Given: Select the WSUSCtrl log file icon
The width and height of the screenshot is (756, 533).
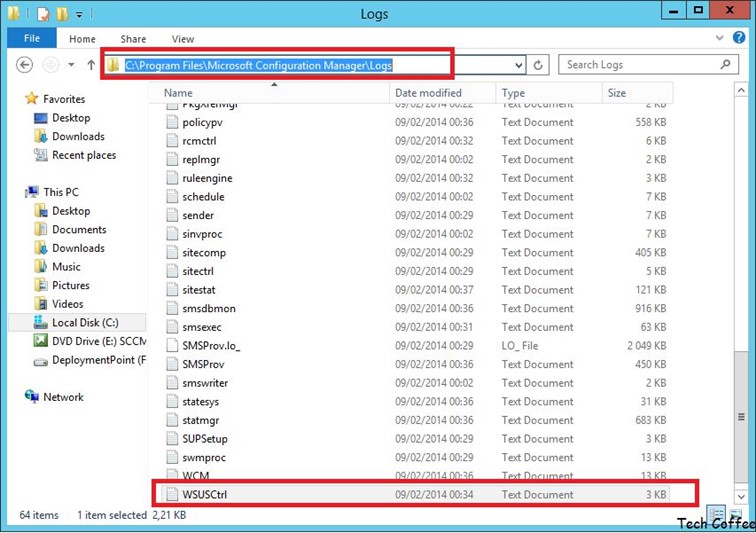Looking at the screenshot, I should coord(172,494).
